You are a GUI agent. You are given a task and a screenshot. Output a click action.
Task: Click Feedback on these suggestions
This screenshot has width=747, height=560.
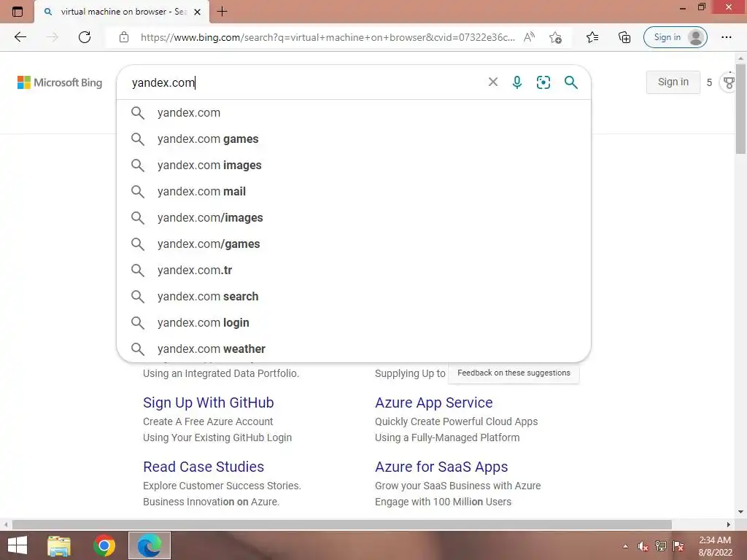pyautogui.click(x=514, y=373)
